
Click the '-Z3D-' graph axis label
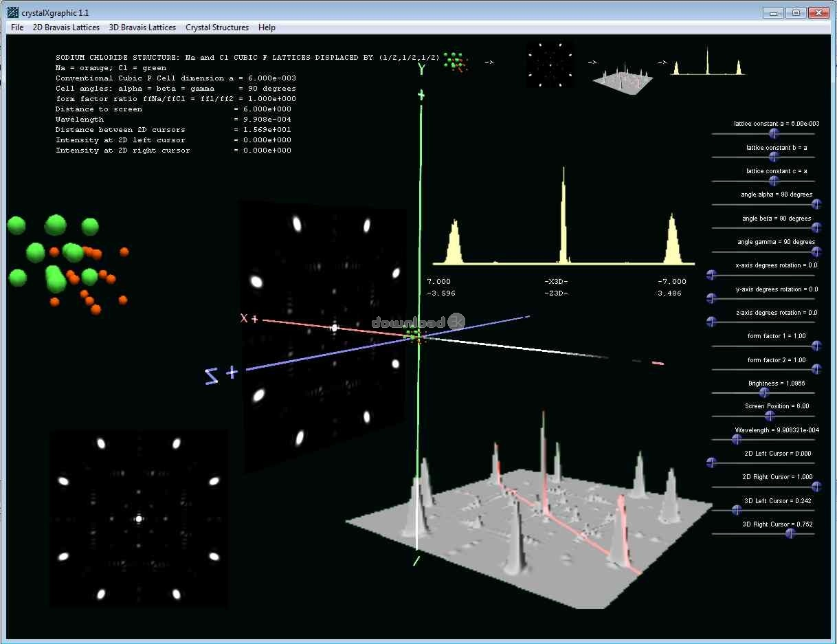click(x=556, y=293)
